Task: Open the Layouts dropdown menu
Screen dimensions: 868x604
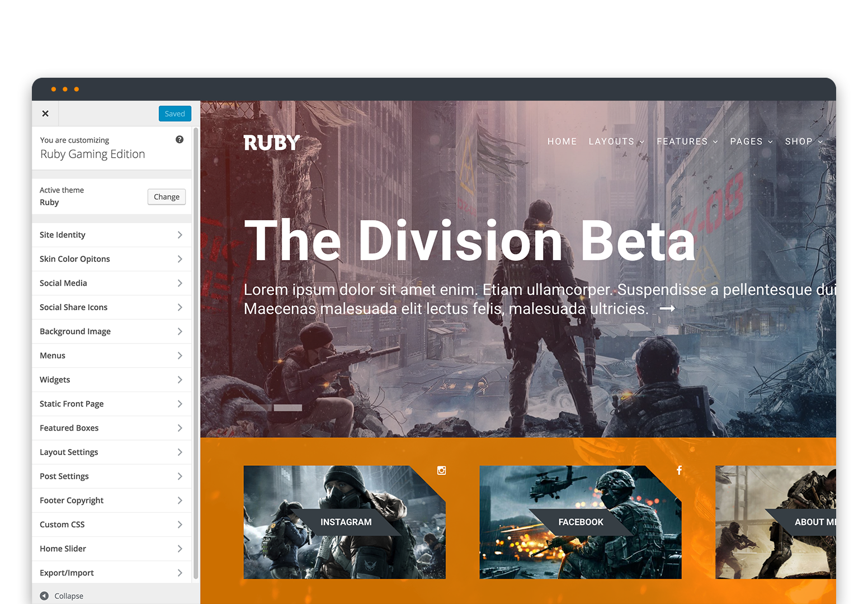Action: point(616,141)
